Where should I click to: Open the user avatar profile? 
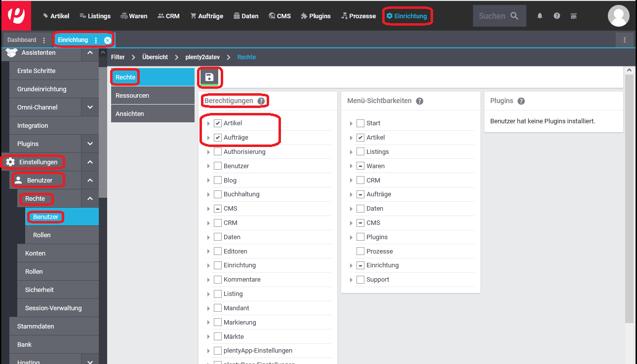(618, 16)
